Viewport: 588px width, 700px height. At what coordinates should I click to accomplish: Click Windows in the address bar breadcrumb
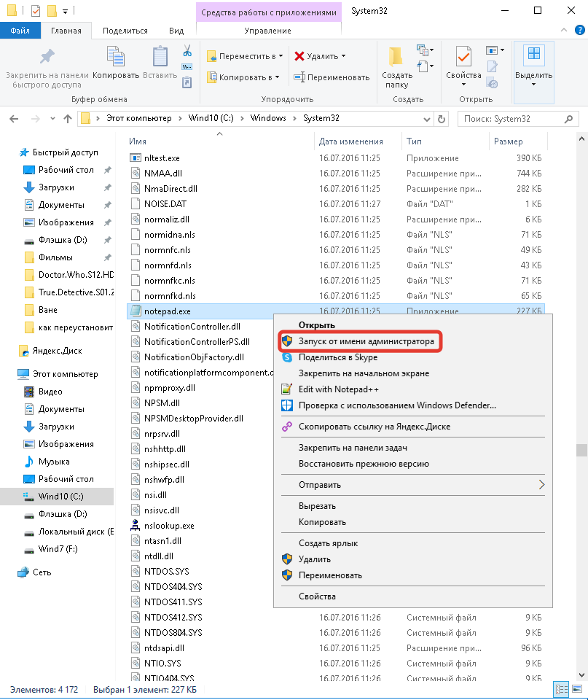267,118
